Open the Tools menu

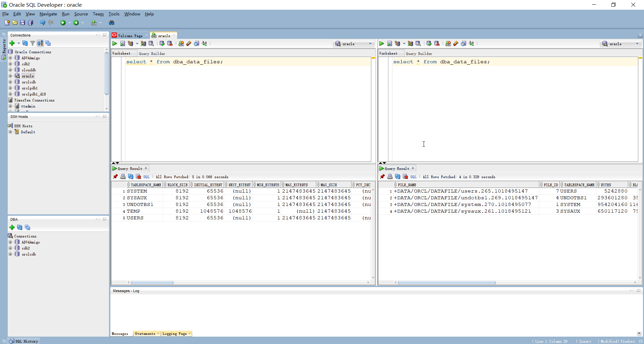[x=114, y=14]
